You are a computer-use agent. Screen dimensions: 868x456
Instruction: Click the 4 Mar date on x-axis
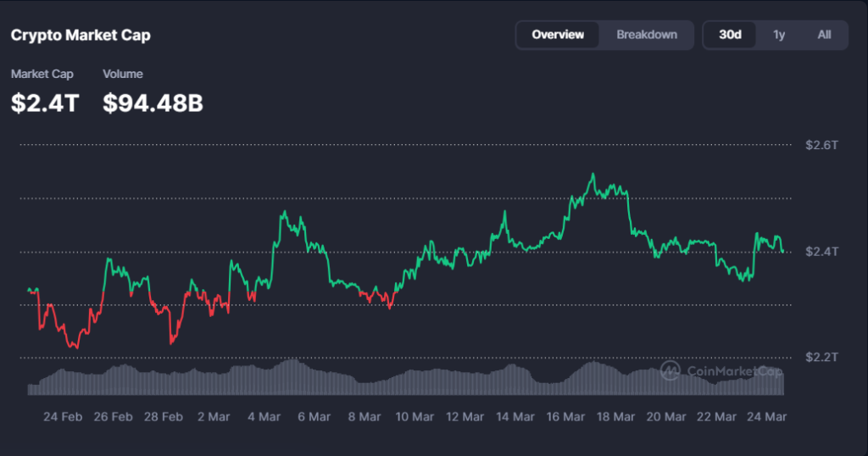pyautogui.click(x=264, y=417)
